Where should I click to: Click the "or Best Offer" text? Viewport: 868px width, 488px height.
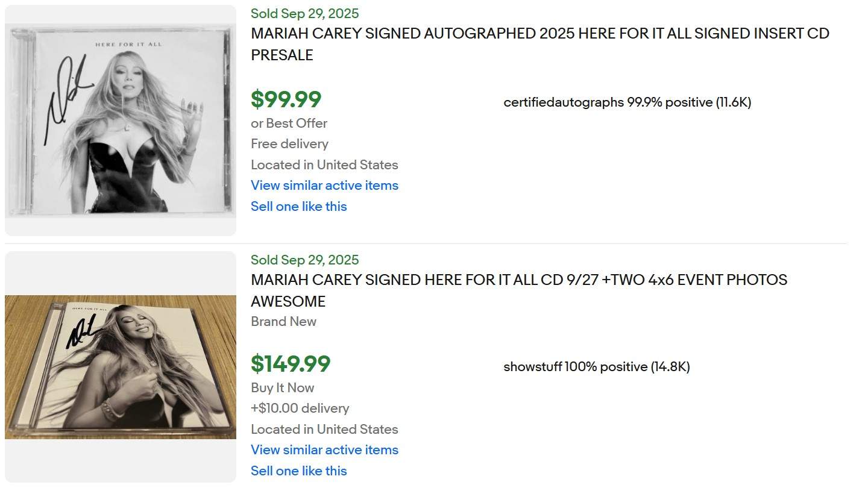pos(289,124)
